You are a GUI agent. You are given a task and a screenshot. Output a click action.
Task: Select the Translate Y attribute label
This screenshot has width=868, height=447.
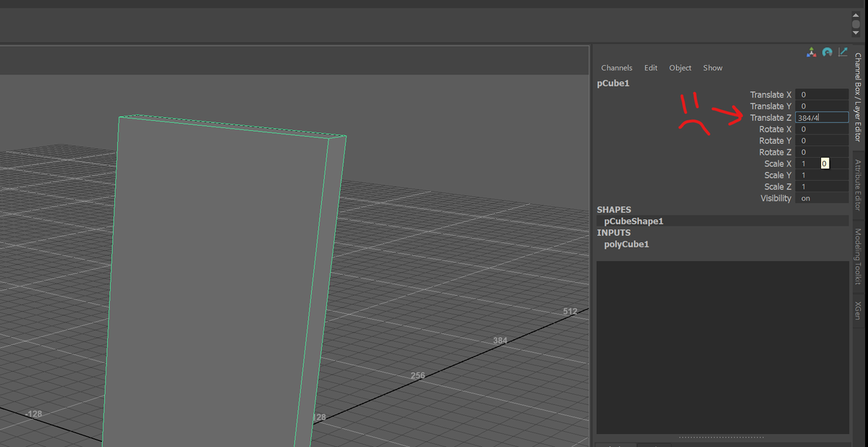tap(771, 106)
